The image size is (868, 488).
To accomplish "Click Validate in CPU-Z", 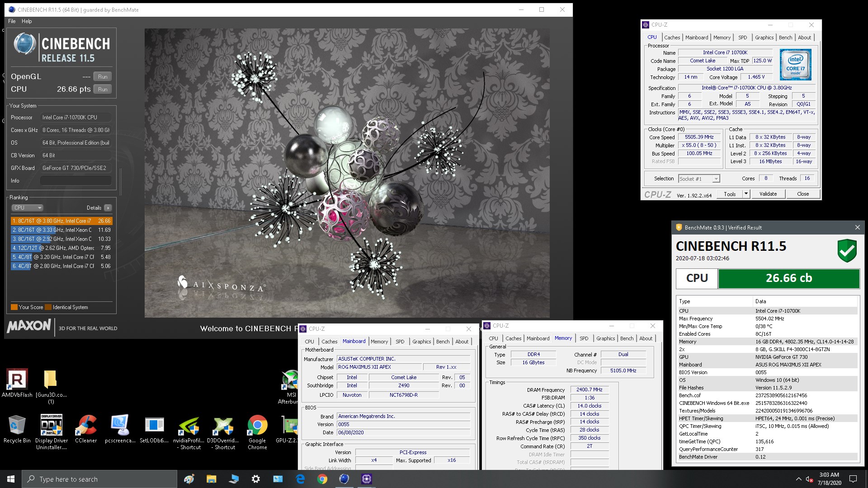I will 768,194.
